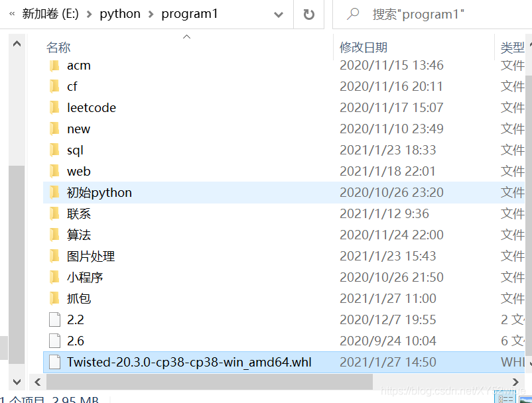Select the 2.2 file icon
This screenshot has width=532, height=403.
click(54, 319)
